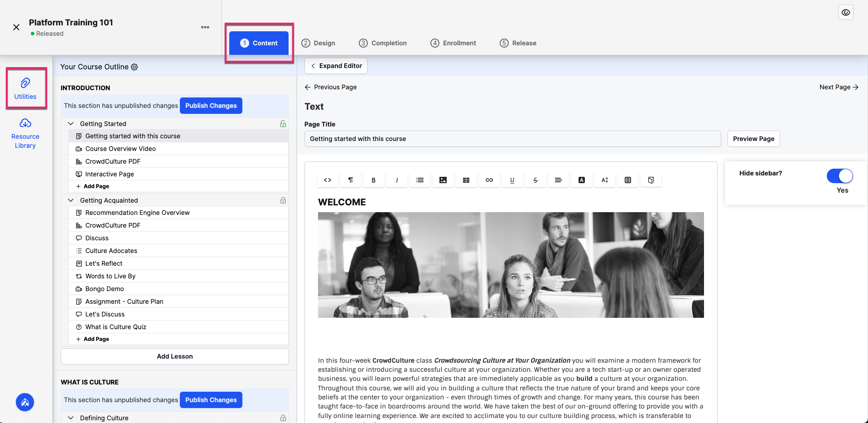
Task: Collapse the Defining Culture lesson
Action: click(x=71, y=418)
